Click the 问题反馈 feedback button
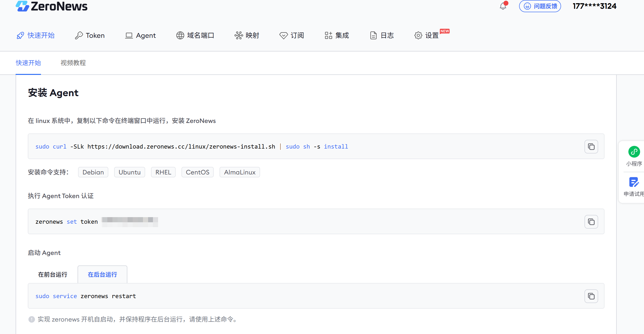 tap(540, 6)
